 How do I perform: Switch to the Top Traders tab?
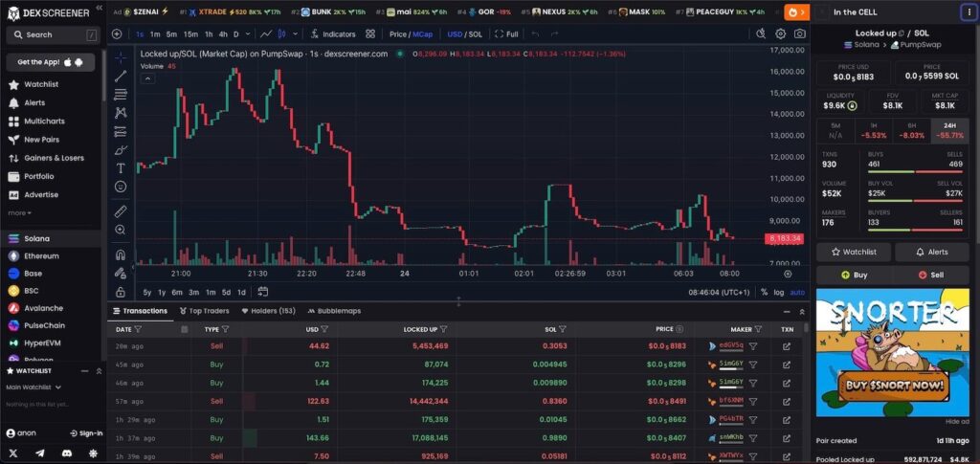(205, 311)
